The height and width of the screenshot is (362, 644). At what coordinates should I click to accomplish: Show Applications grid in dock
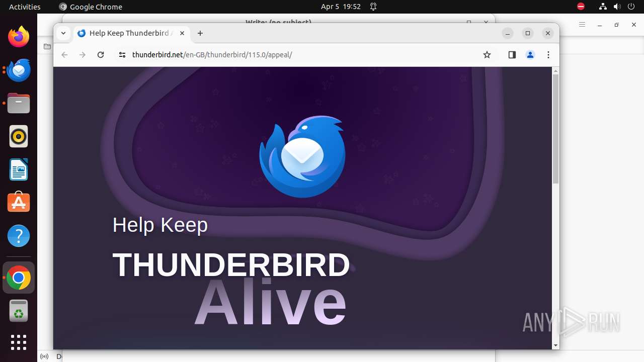pyautogui.click(x=19, y=342)
